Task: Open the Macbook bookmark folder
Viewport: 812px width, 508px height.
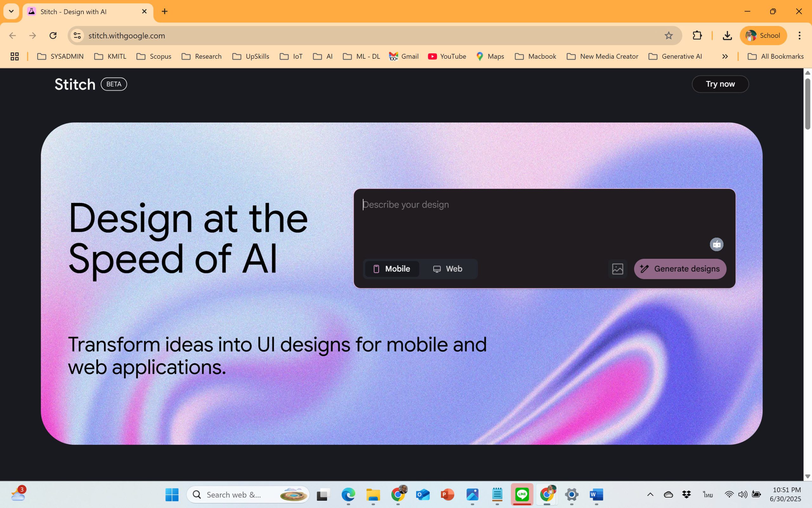Action: click(x=535, y=57)
